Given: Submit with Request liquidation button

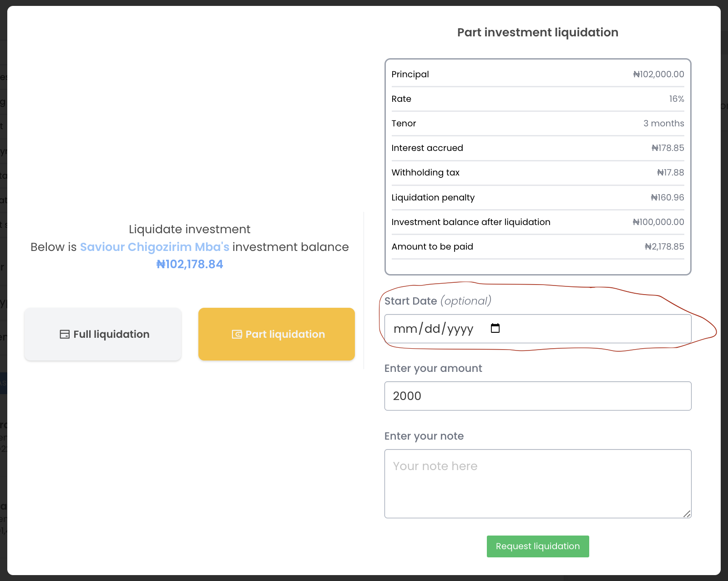Looking at the screenshot, I should pyautogui.click(x=537, y=546).
